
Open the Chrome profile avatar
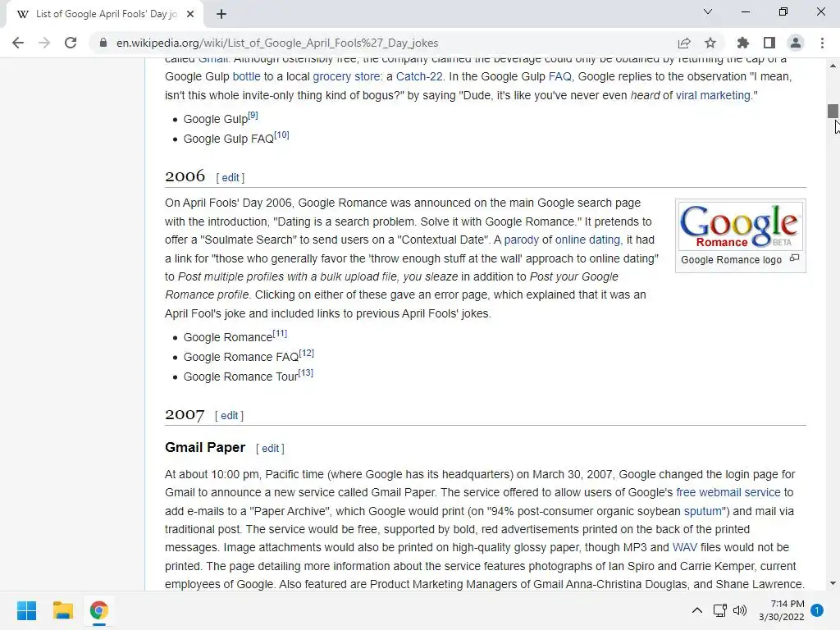796,43
